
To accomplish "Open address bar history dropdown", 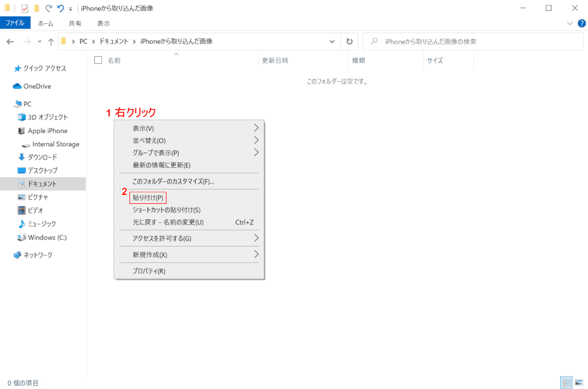I will pyautogui.click(x=332, y=41).
